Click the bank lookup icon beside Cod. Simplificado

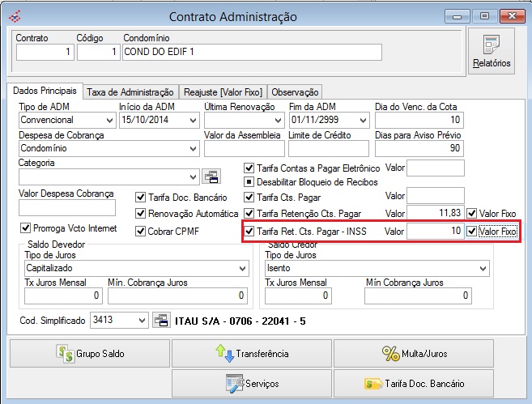pyautogui.click(x=161, y=321)
